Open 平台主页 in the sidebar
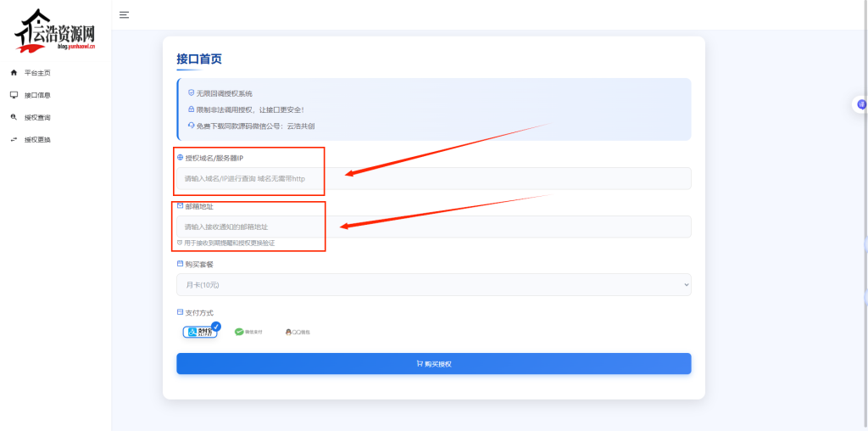The height and width of the screenshot is (431, 868). click(x=37, y=73)
